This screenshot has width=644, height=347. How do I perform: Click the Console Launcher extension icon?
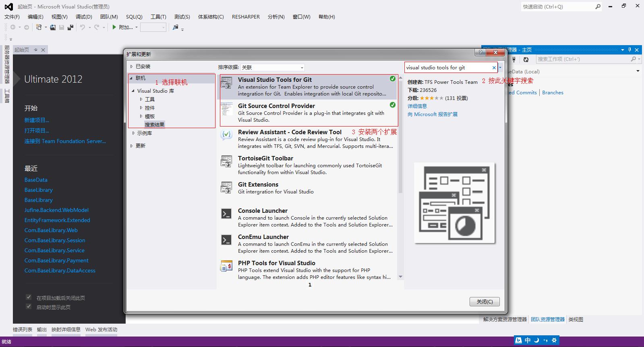point(226,214)
